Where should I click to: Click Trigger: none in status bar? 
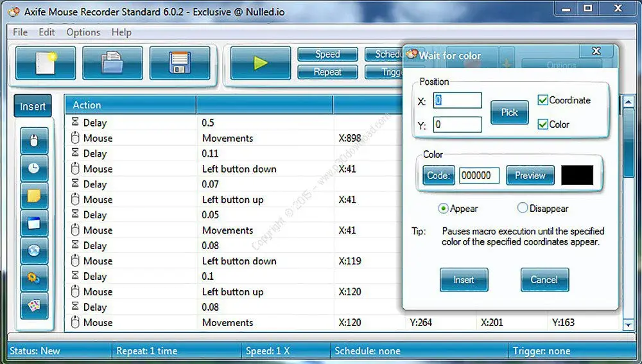click(541, 351)
